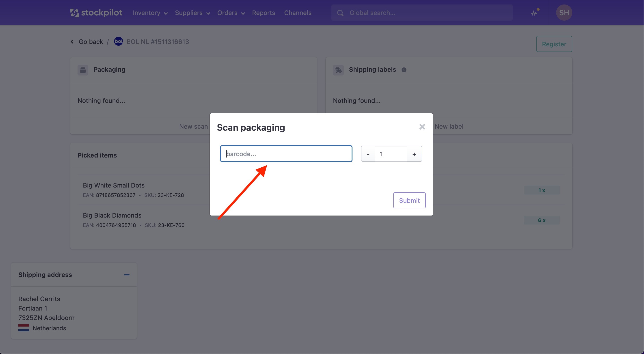Click the Fortlaan 1 address line
Image resolution: width=644 pixels, height=354 pixels.
[33, 309]
